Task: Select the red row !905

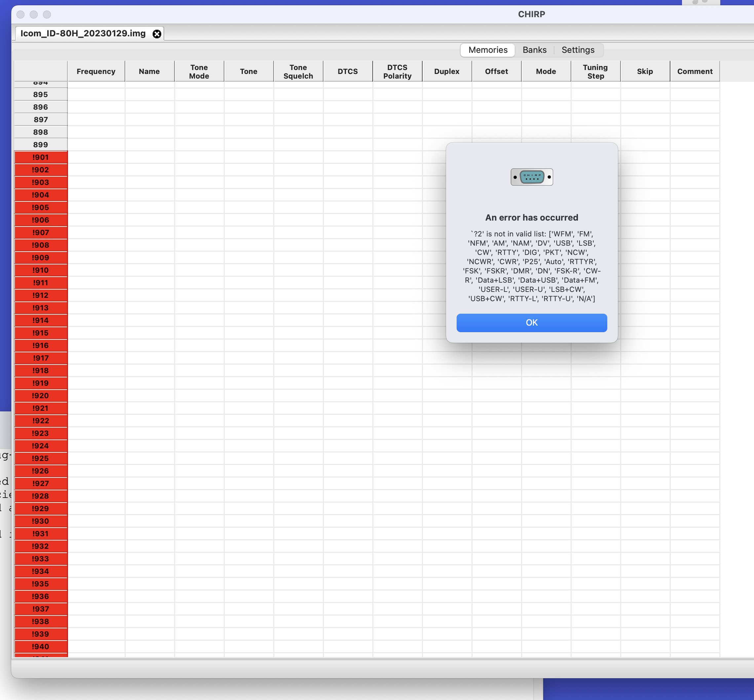Action: coord(41,207)
